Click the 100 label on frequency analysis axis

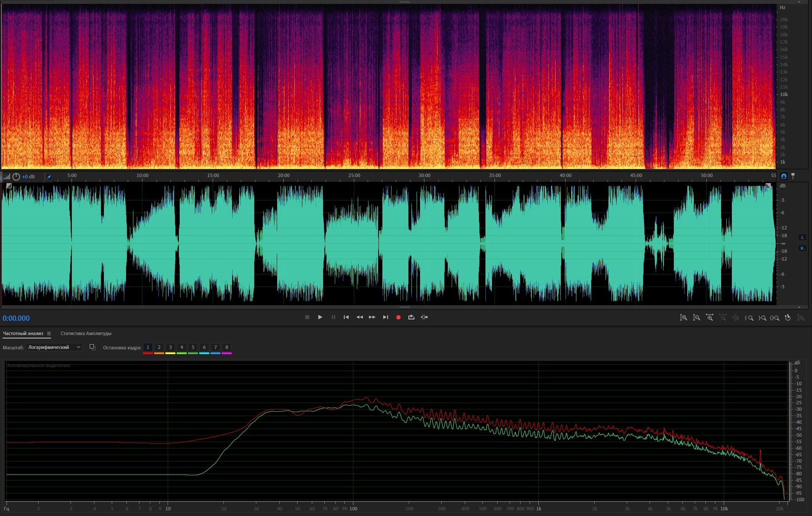click(353, 509)
